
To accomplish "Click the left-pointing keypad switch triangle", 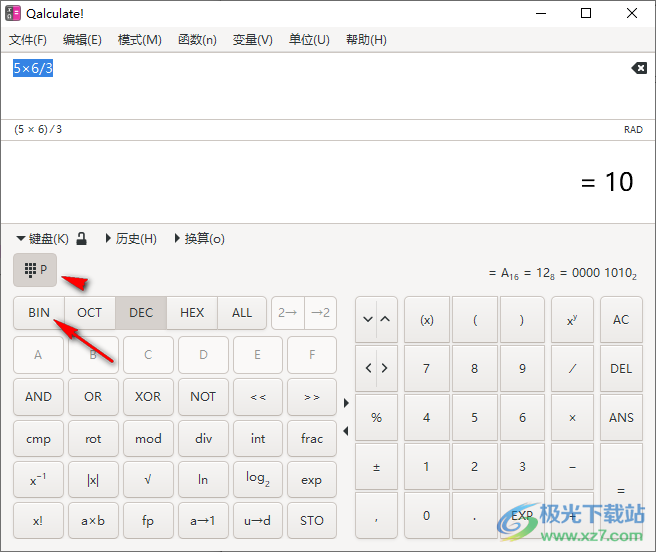I will (x=346, y=431).
